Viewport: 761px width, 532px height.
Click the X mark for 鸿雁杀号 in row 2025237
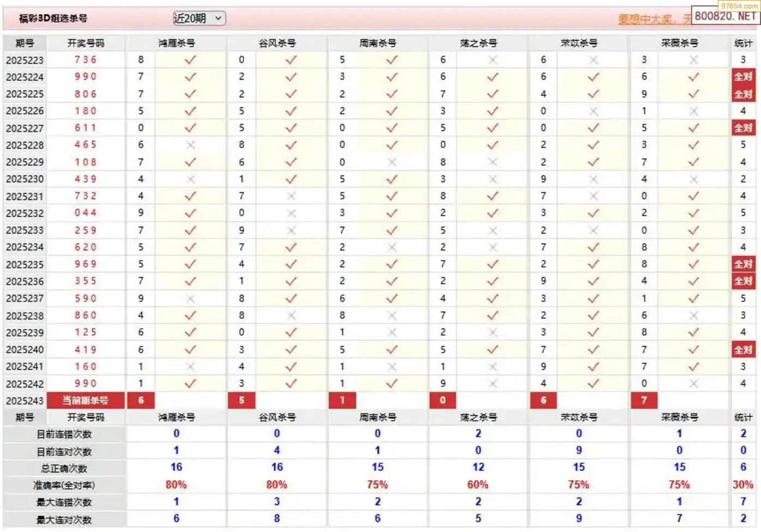(190, 298)
